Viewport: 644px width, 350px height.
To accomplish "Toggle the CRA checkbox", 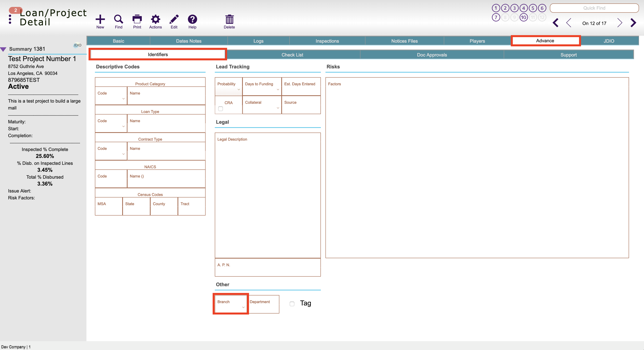I will click(x=221, y=109).
